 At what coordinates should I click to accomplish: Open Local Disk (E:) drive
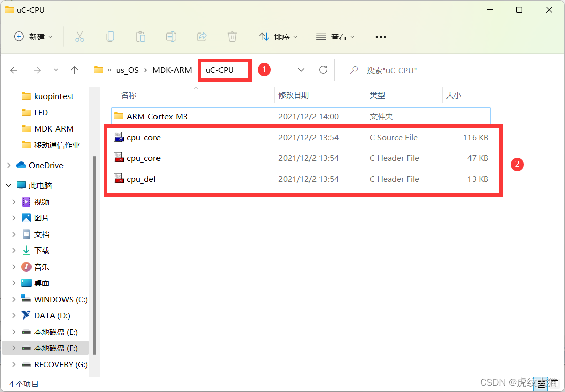pos(55,332)
